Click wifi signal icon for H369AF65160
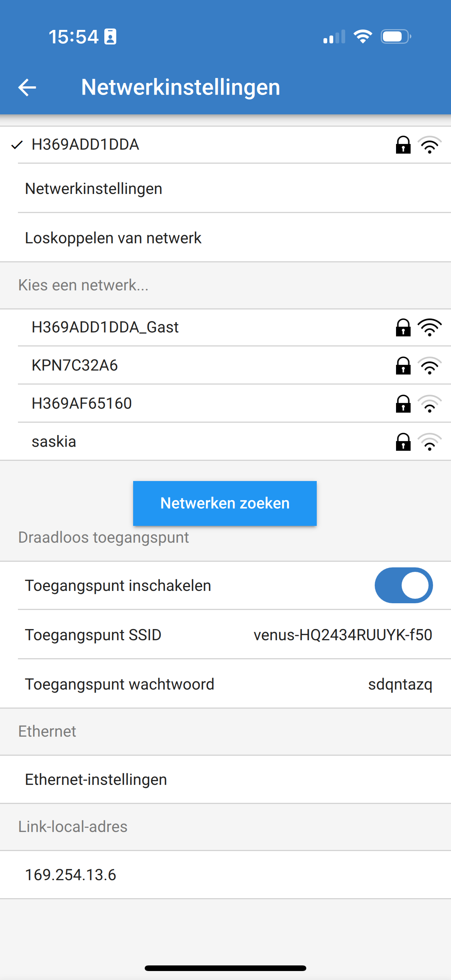451x980 pixels. point(429,404)
